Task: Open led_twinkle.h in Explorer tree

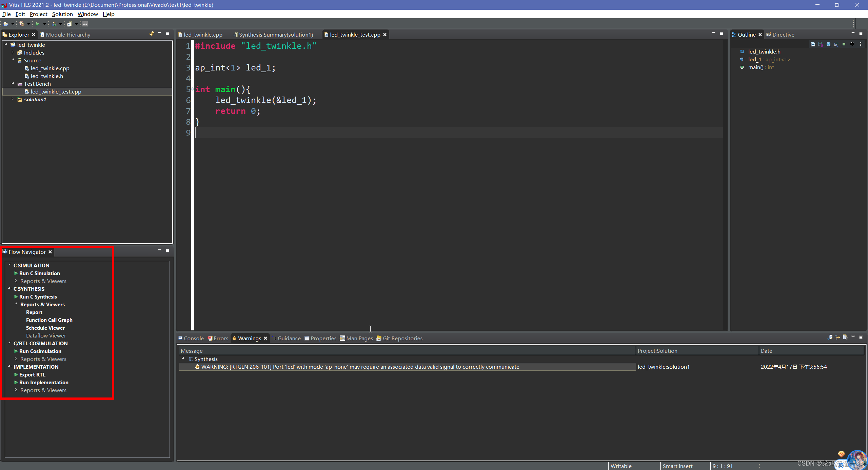Action: pos(47,76)
